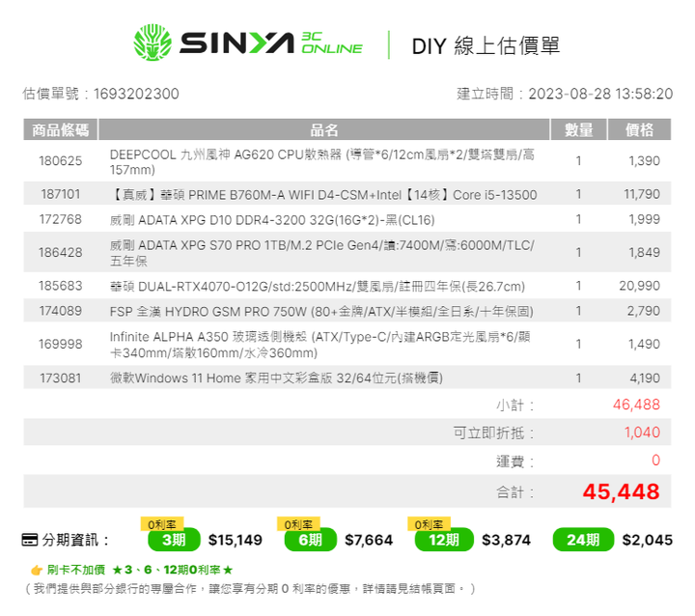Select the 24期 installment badge

point(583,540)
